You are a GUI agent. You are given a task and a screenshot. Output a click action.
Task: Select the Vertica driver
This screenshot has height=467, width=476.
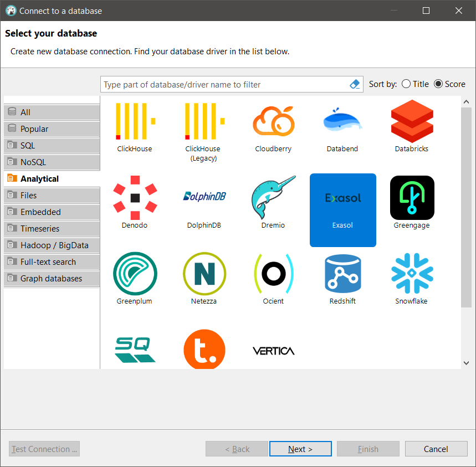(273, 350)
